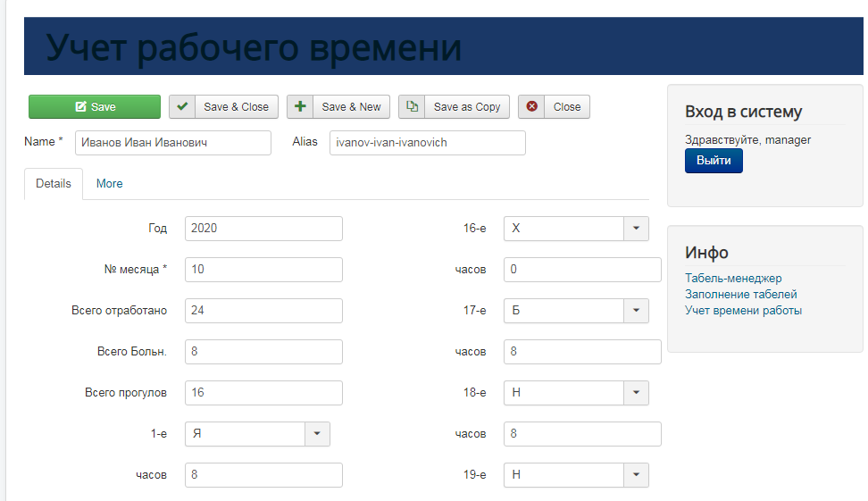
Task: Click the green Save button
Action: tap(95, 107)
